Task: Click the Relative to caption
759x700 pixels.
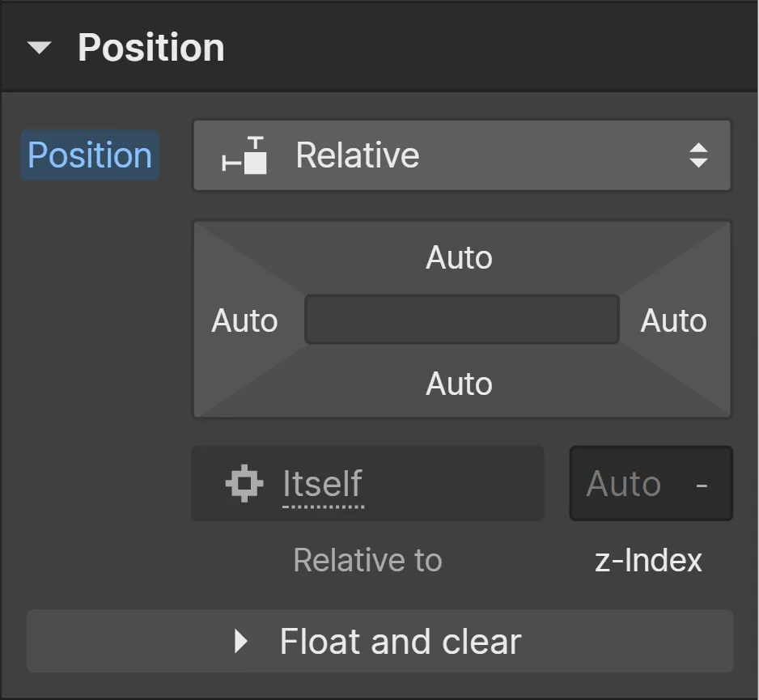Action: tap(367, 560)
